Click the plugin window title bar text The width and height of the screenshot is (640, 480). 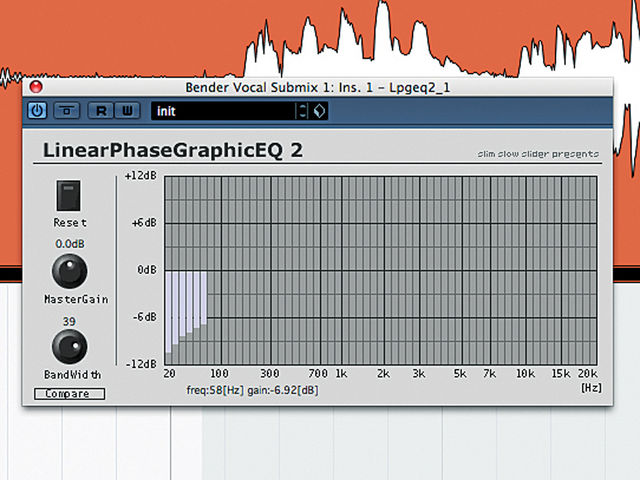(x=318, y=87)
